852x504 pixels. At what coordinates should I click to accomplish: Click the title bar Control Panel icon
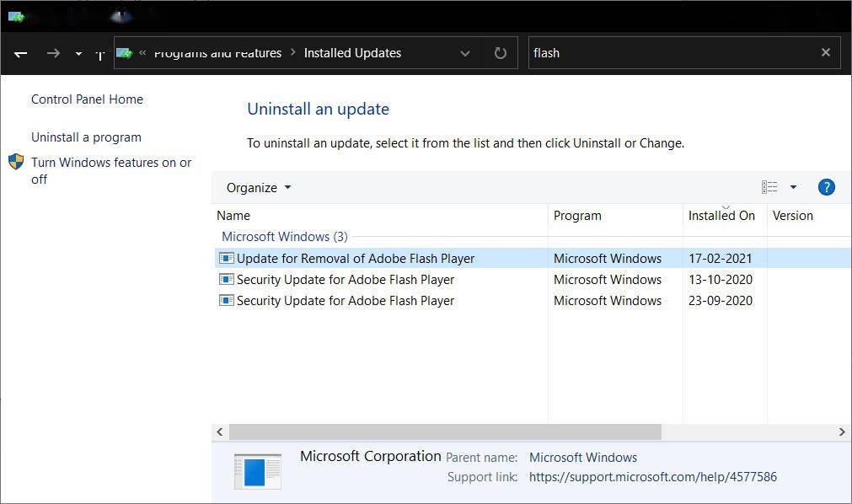tap(16, 17)
